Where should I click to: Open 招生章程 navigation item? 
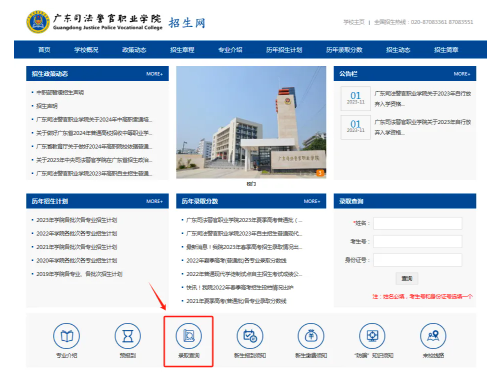pos(182,50)
